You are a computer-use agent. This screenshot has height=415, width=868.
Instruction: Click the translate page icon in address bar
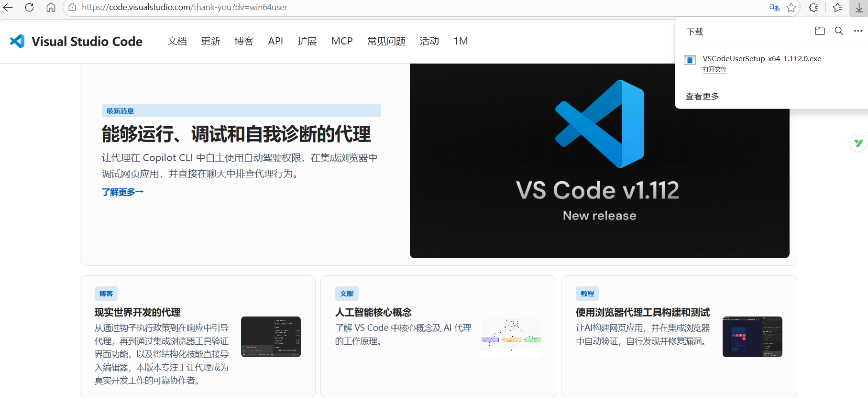(774, 7)
